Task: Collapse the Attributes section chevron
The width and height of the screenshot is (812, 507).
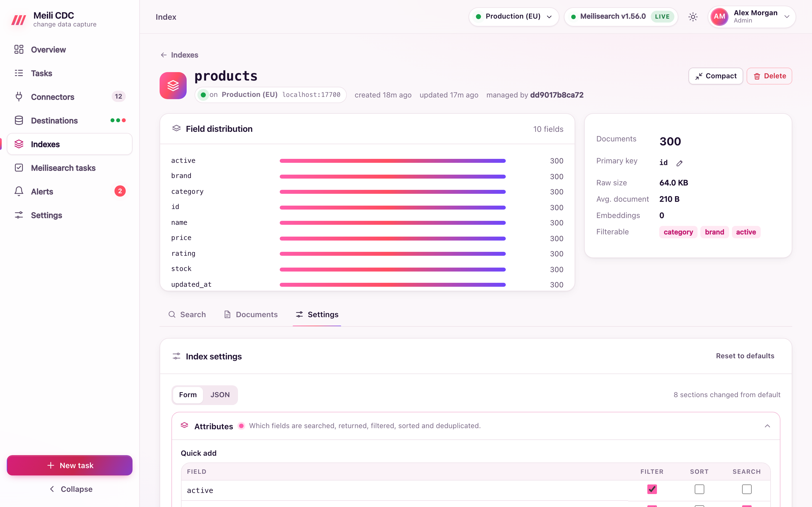Action: 767,426
